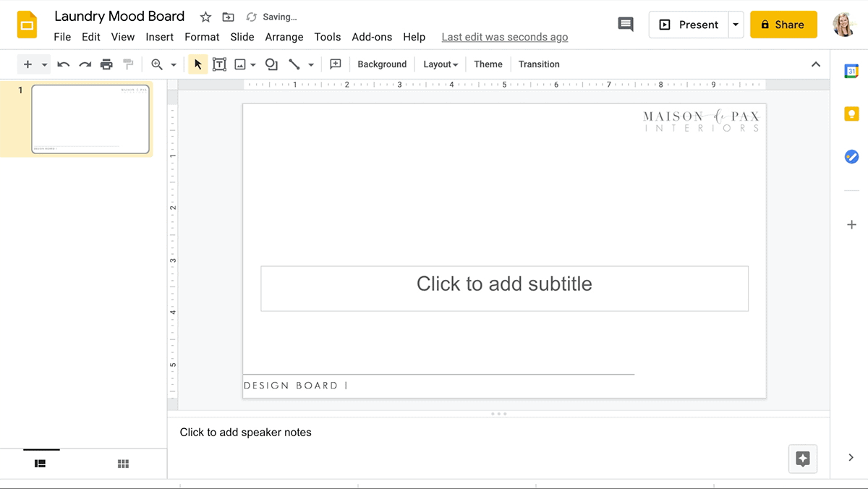Select the Text box tool
868x489 pixels.
[219, 64]
